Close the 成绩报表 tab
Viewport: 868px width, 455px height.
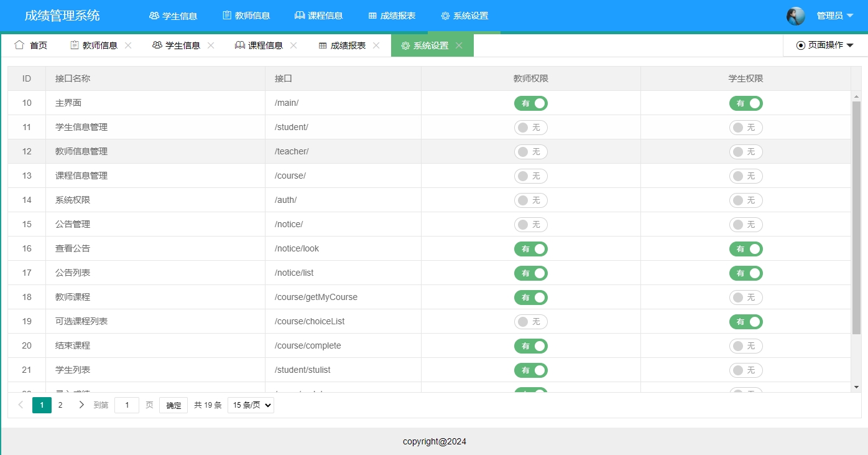tap(376, 45)
